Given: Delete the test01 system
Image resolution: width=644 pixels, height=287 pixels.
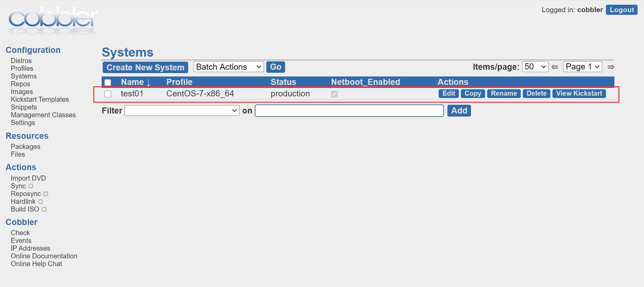Looking at the screenshot, I should (537, 94).
